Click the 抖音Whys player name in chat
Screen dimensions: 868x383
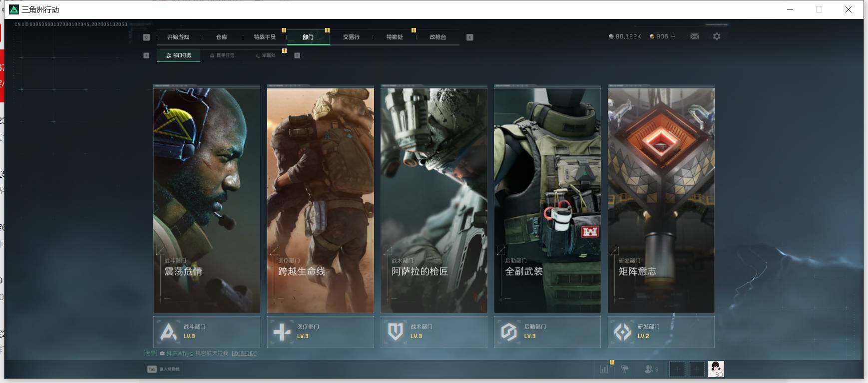pyautogui.click(x=180, y=354)
